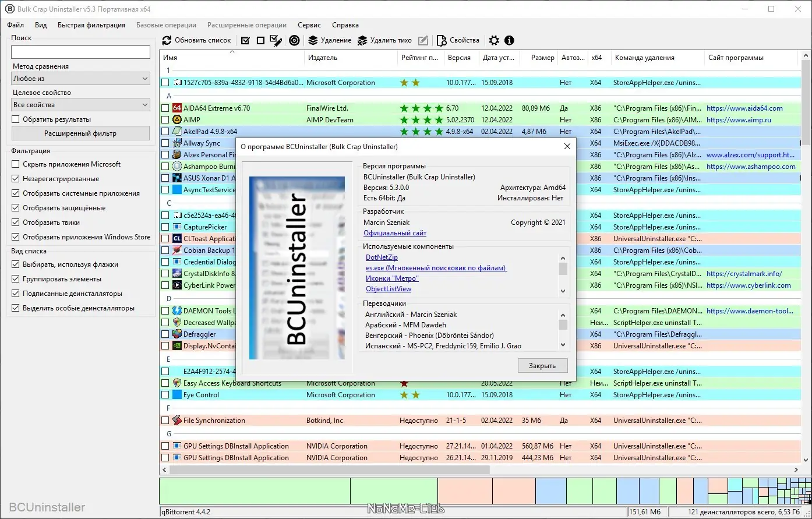Click the Easy Access Keyboard Shortcuts shield icon
Viewport: 812px width, 519px height.
[177, 383]
